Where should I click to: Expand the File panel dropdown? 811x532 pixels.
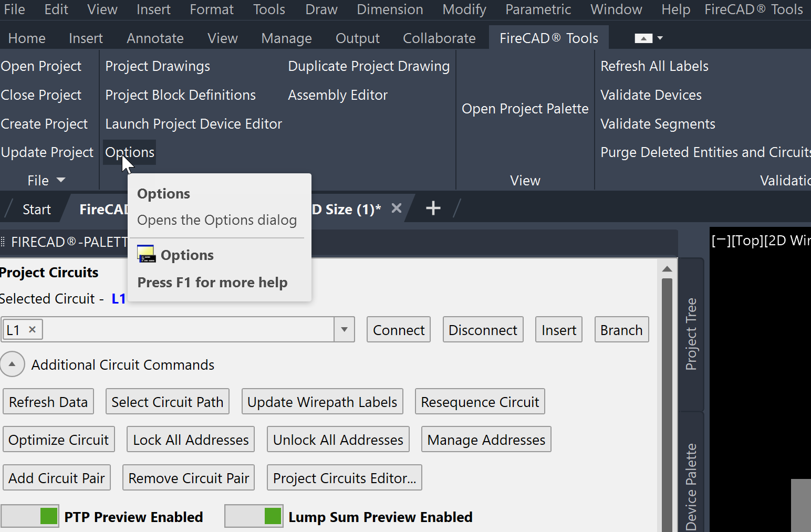pyautogui.click(x=61, y=180)
